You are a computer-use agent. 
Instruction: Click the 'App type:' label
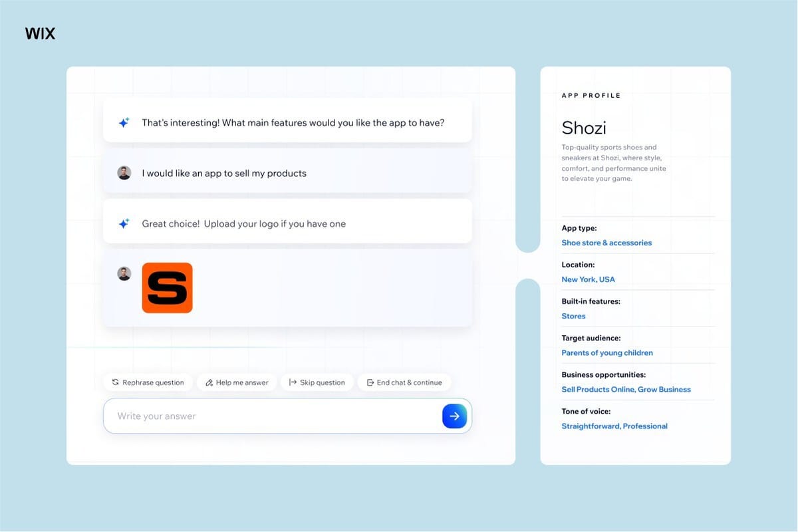[579, 228]
